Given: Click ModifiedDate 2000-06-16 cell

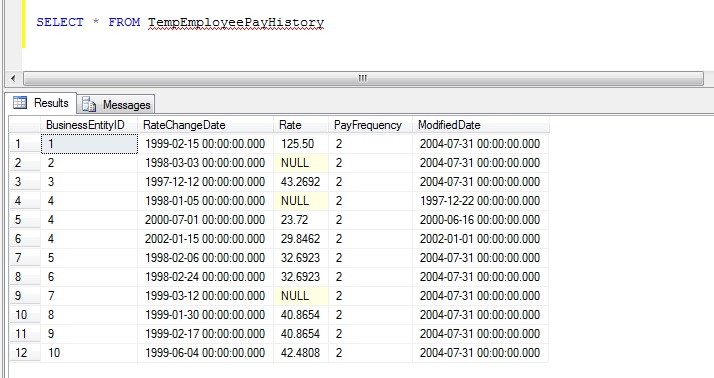Looking at the screenshot, I should click(480, 220).
